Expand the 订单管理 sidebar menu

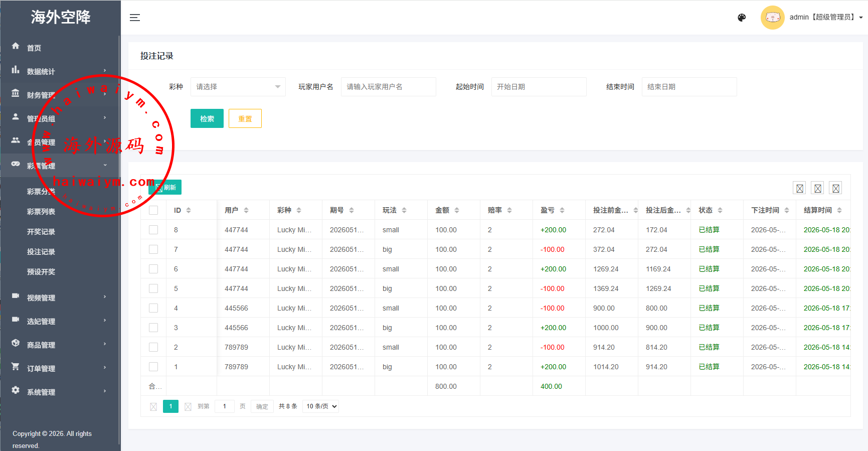pos(60,368)
